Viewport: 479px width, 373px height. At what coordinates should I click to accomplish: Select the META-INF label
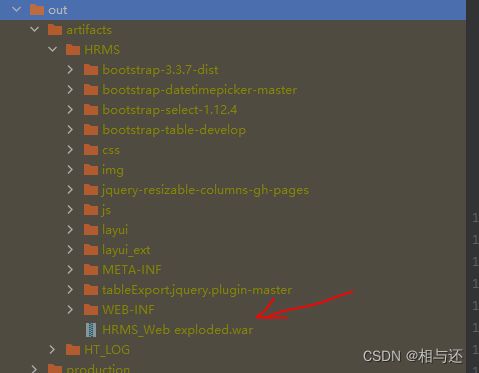(x=132, y=270)
